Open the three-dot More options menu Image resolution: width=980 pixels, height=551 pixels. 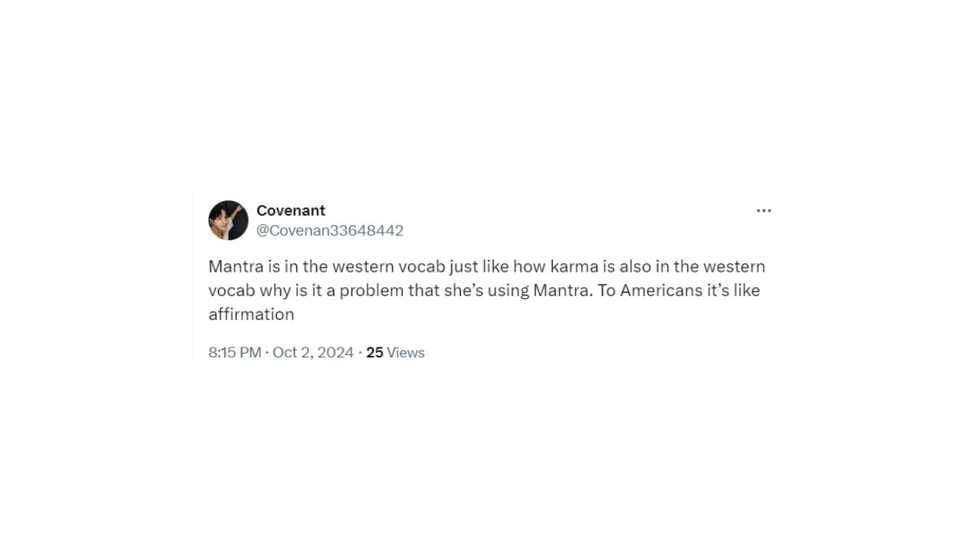763,211
